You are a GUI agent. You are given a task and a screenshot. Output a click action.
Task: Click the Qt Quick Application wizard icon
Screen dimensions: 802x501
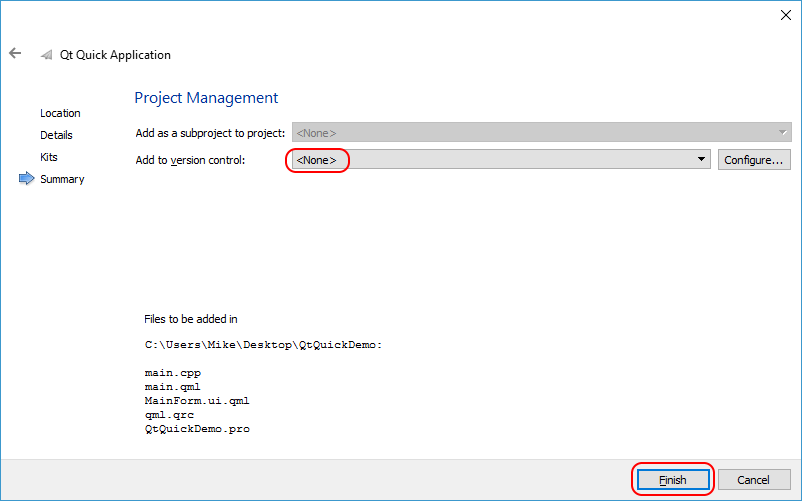coord(47,55)
